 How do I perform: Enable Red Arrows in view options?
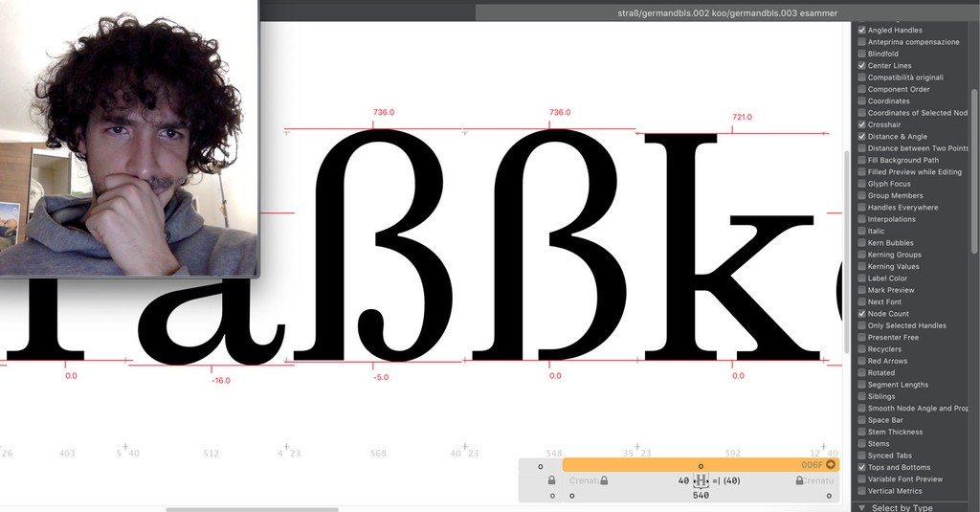862,361
